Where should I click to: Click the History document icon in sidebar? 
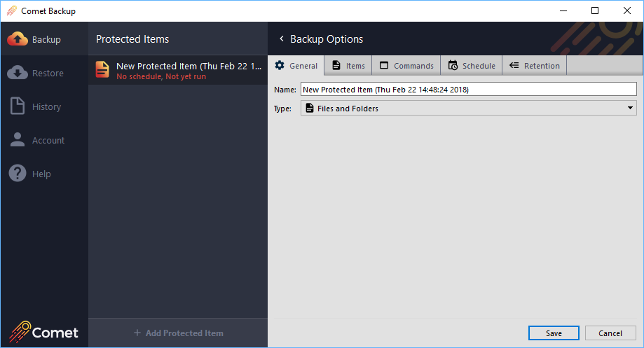click(18, 106)
